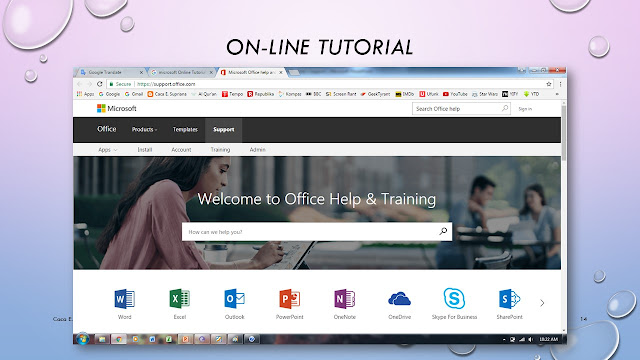The height and width of the screenshot is (360, 640).
Task: Expand the Products dropdown
Action: (144, 129)
